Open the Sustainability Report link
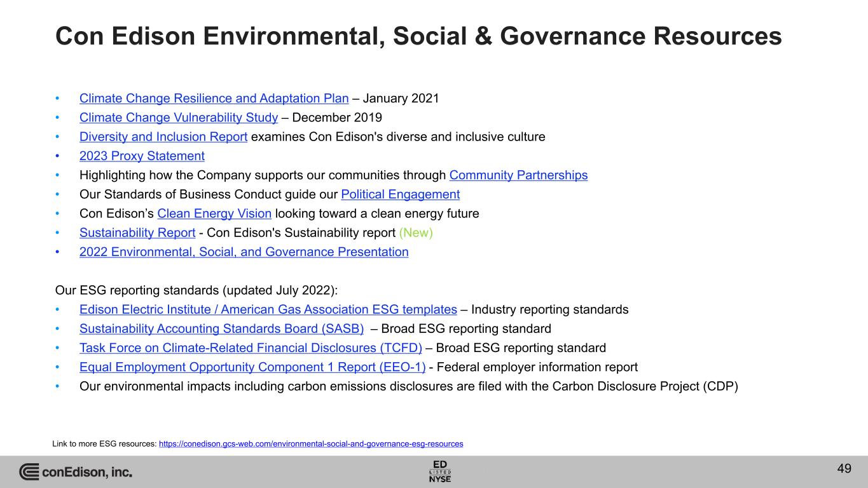 pyautogui.click(x=137, y=233)
